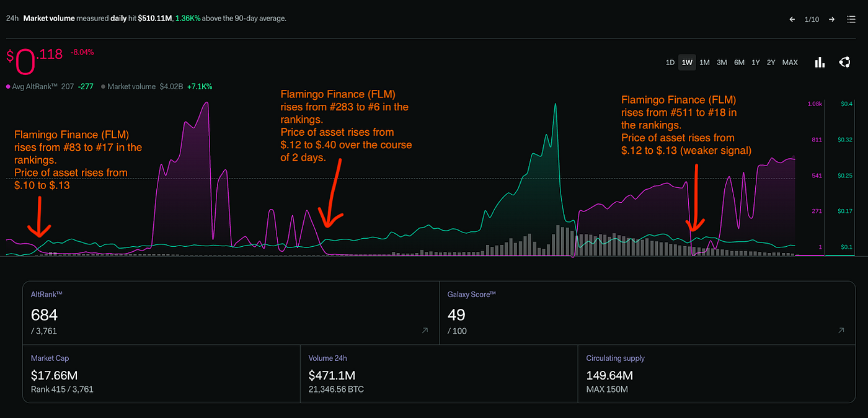
Task: Click the 21,346.56 BTC volume text
Action: tap(336, 389)
